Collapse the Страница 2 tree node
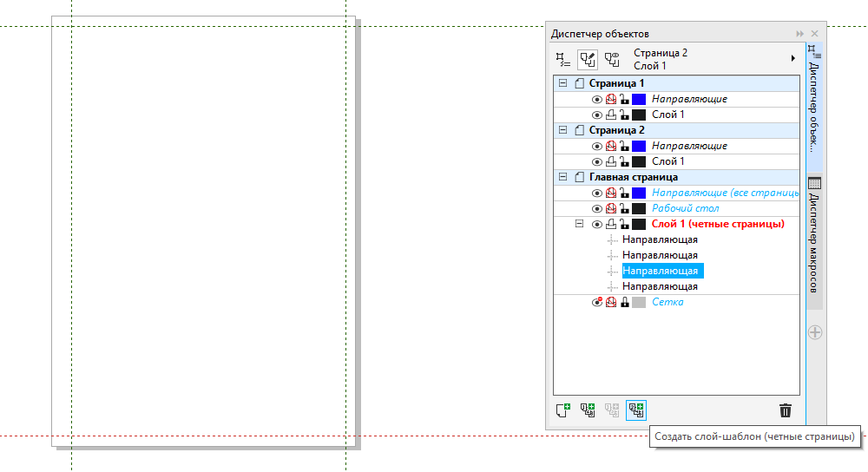 click(563, 130)
